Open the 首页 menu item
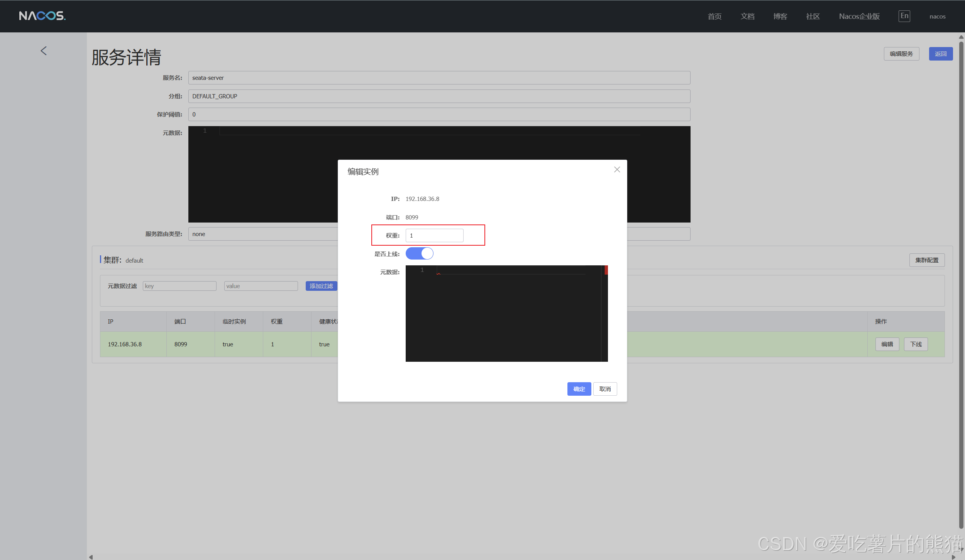 pyautogui.click(x=714, y=17)
